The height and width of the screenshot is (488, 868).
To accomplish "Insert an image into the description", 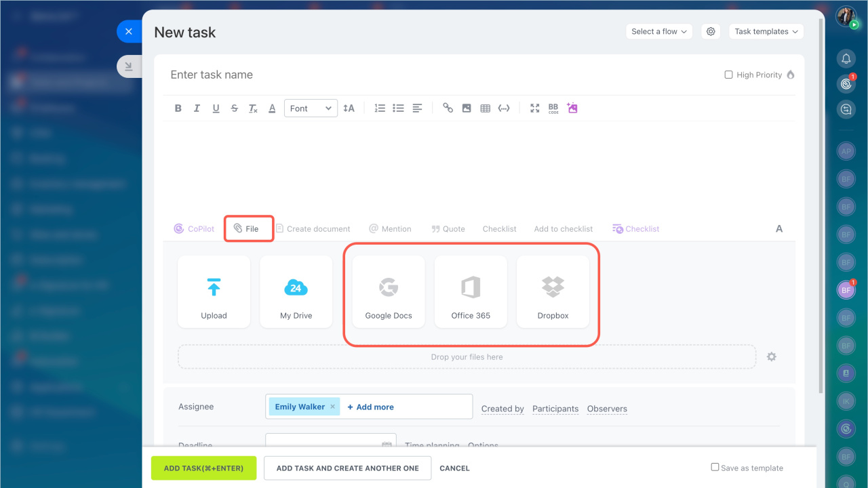I will click(x=467, y=108).
